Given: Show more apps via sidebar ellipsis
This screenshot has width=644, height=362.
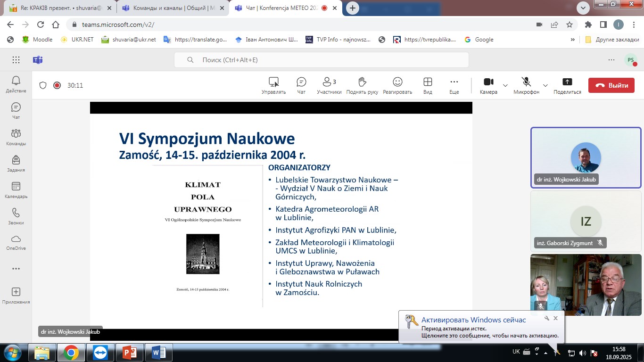Looking at the screenshot, I should click(16, 269).
